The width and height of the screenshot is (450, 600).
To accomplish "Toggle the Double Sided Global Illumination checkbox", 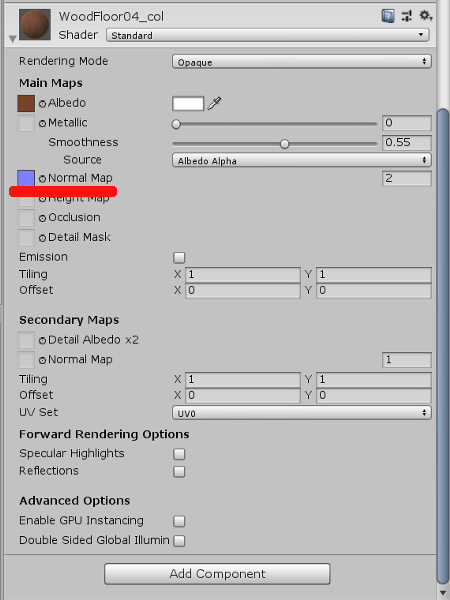I will [179, 541].
